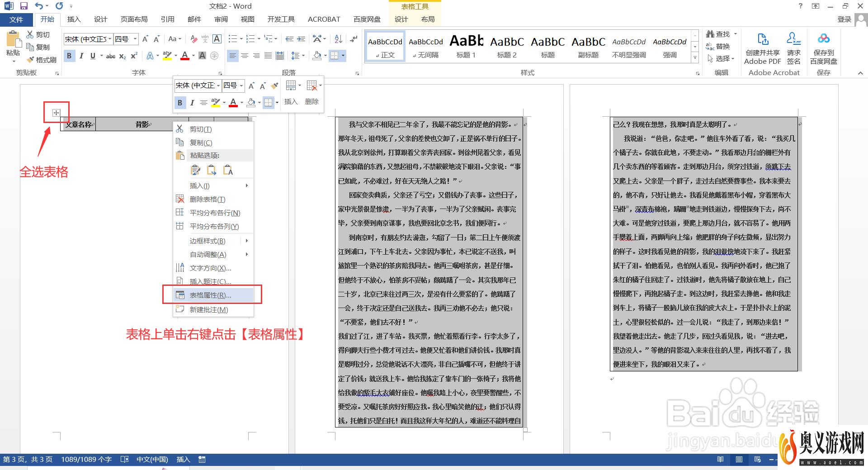
Task: Open the Change Case (Aa) dropdown
Action: (x=175, y=39)
